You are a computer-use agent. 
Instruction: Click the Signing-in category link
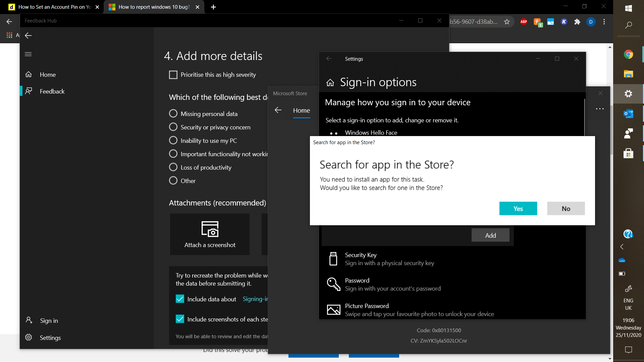pyautogui.click(x=255, y=299)
